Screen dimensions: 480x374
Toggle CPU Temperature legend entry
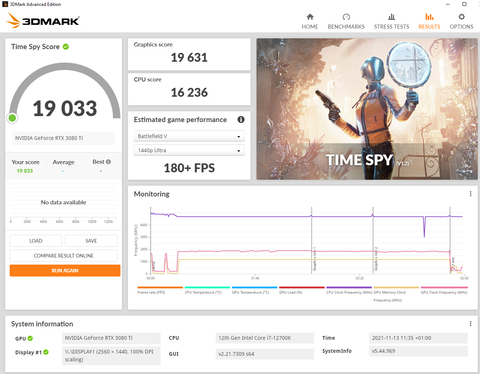(x=207, y=290)
